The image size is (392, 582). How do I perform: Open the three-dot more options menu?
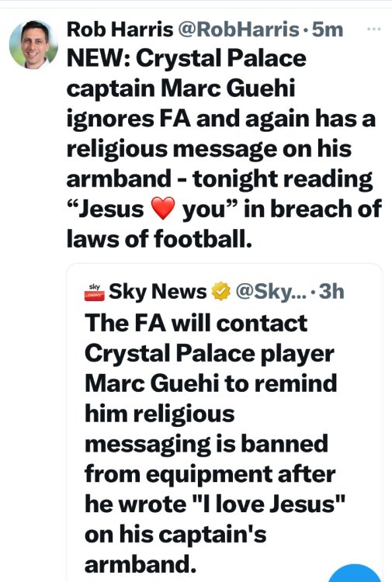[374, 29]
